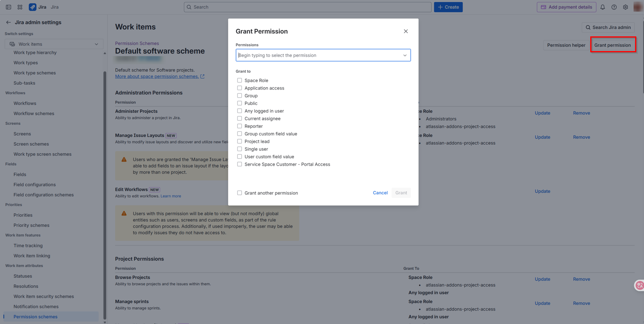The image size is (644, 324).
Task: Open the help question mark icon
Action: [614, 7]
